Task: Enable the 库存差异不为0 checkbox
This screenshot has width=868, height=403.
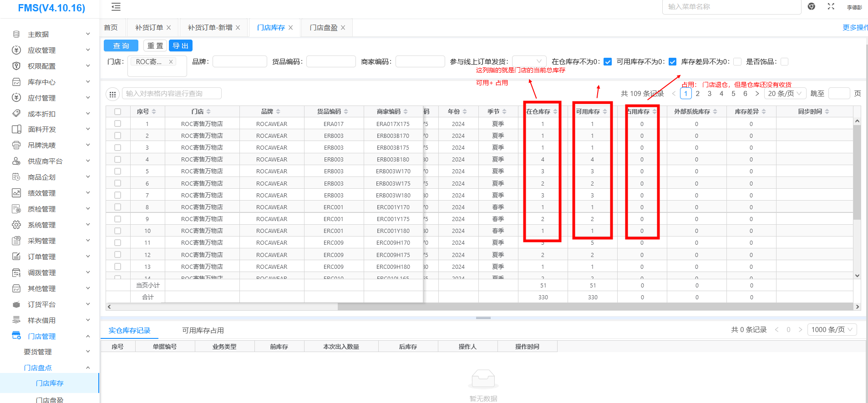Action: coord(737,62)
